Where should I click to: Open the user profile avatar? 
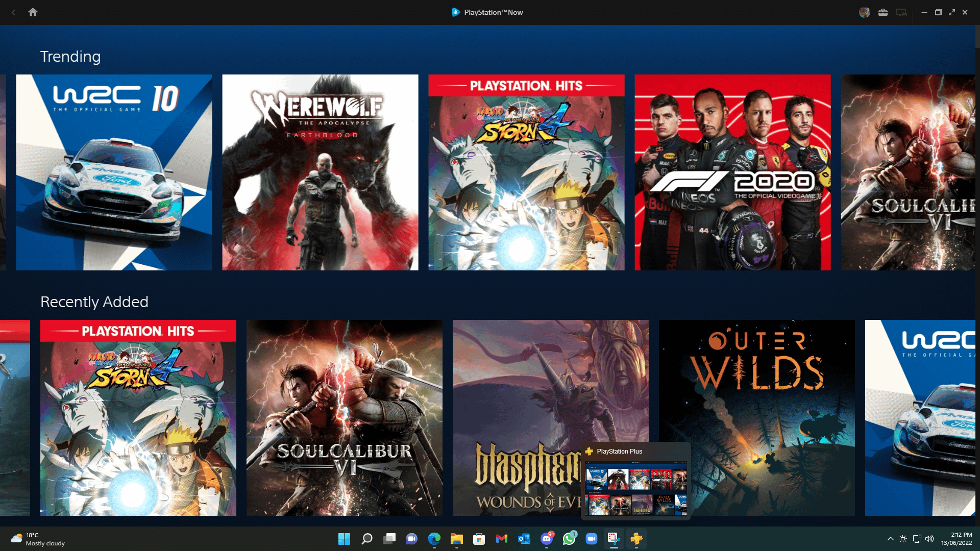tap(864, 12)
